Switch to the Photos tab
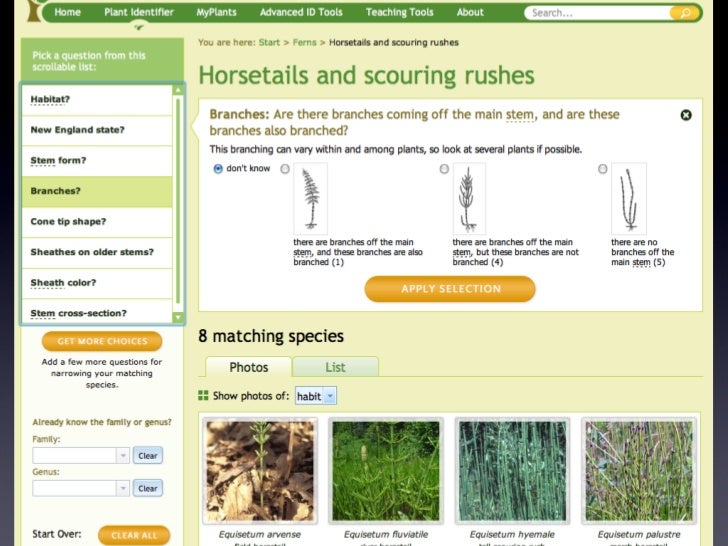Viewport: 728px width, 546px height. [x=248, y=367]
